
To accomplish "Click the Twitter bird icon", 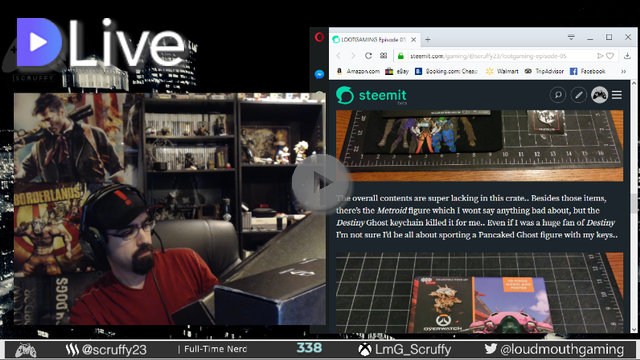I will tap(491, 349).
